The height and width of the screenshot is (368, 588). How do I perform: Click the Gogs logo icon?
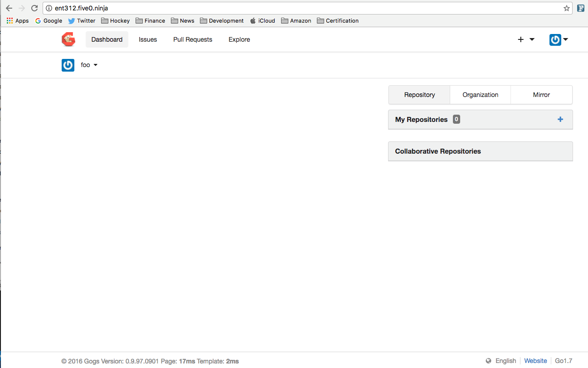point(68,39)
